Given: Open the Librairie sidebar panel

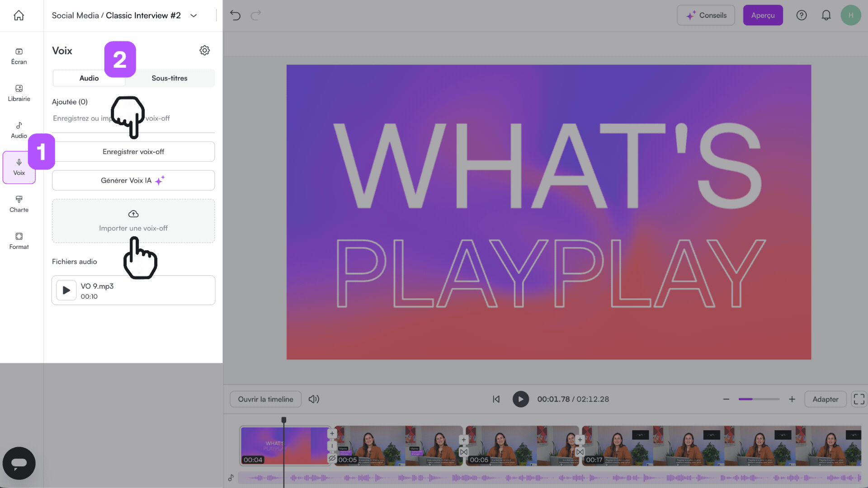Looking at the screenshot, I should pyautogui.click(x=19, y=94).
